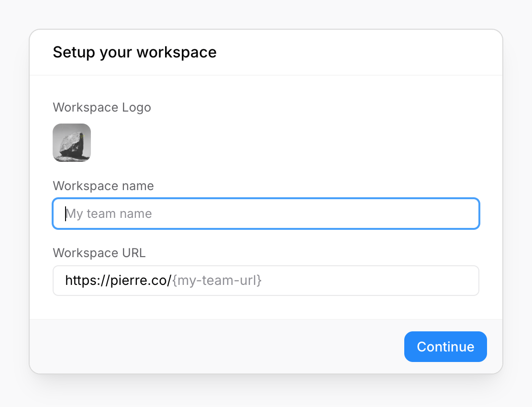The image size is (532, 407).
Task: Select the "{my-team-url}" placeholder text
Action: pyautogui.click(x=217, y=281)
